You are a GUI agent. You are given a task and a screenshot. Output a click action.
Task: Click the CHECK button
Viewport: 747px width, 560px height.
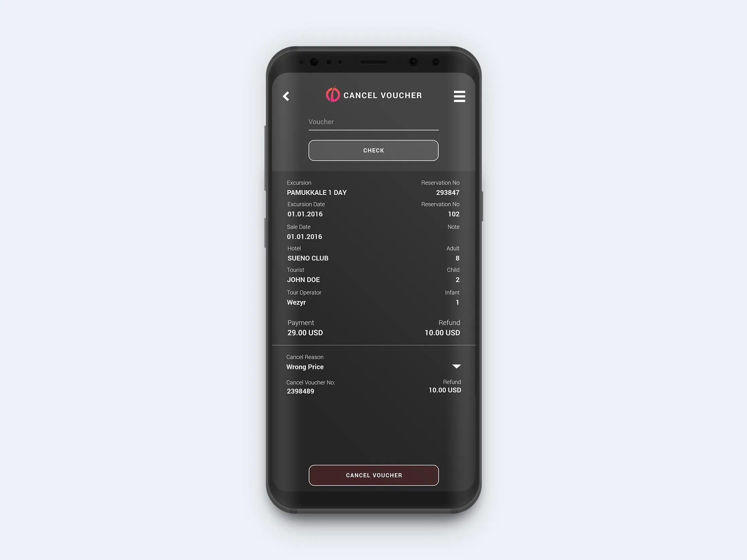click(373, 150)
